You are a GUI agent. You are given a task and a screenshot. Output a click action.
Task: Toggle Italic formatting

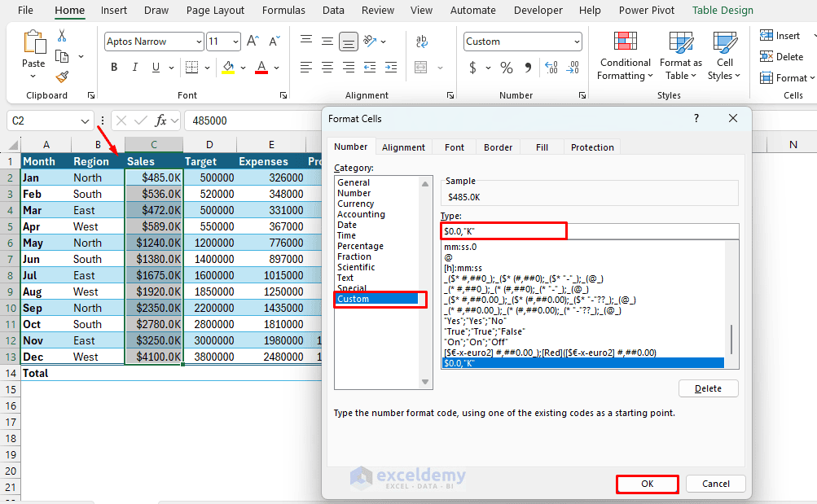coord(135,67)
